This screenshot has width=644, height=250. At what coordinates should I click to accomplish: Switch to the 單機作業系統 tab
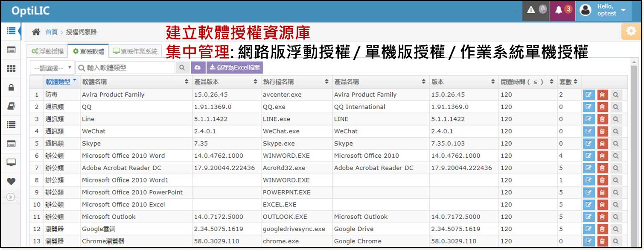click(x=135, y=51)
